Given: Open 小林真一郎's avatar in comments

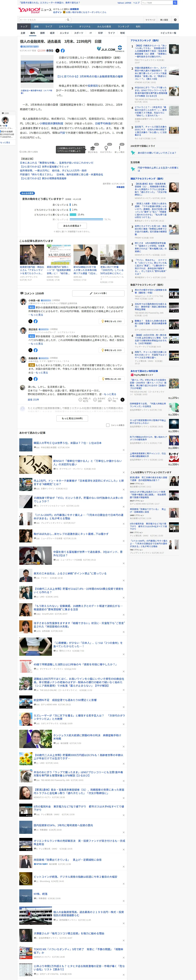Looking at the screenshot, I should [x=23, y=301].
